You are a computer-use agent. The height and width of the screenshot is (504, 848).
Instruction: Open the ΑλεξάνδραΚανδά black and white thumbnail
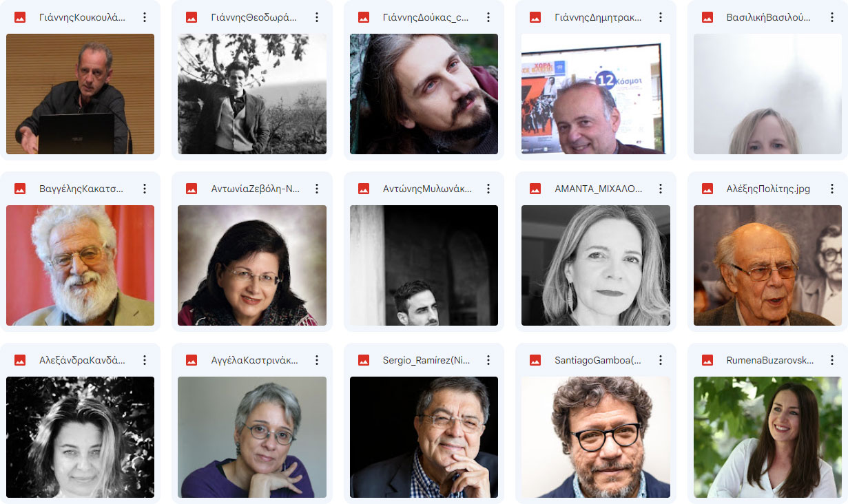coord(80,437)
